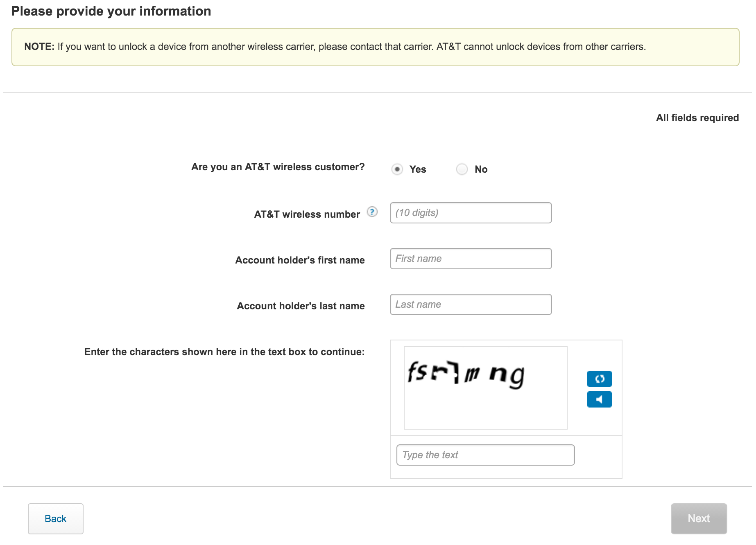Click the AT&T wireless number label

307,214
